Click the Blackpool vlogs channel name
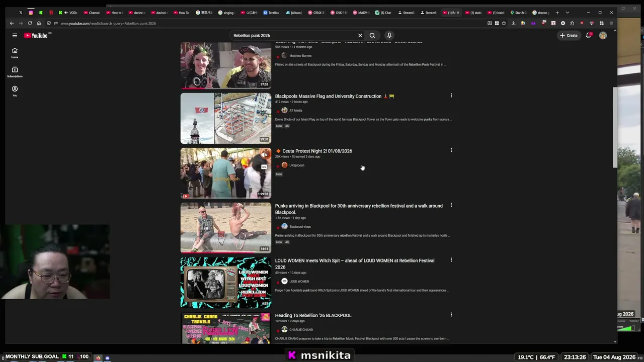 300,227
